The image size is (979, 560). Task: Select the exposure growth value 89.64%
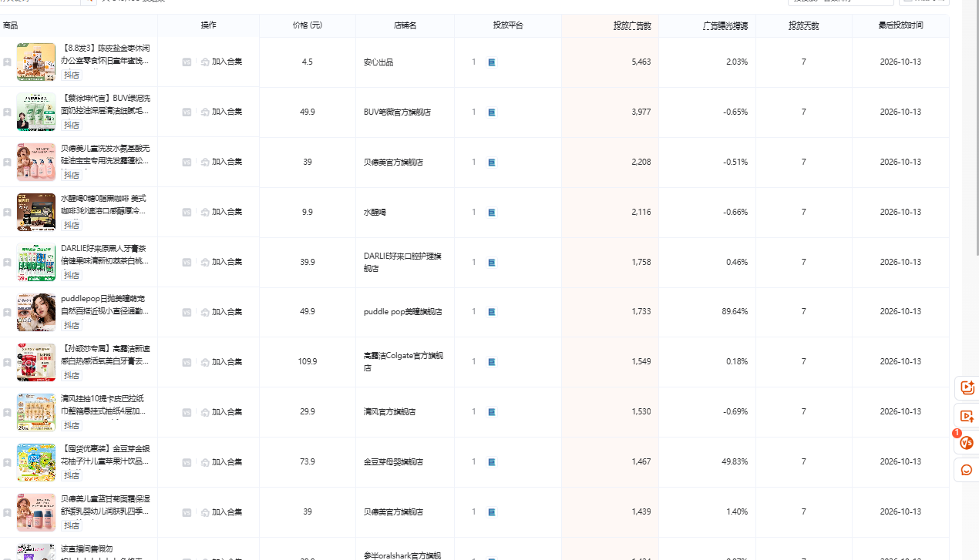pos(735,312)
